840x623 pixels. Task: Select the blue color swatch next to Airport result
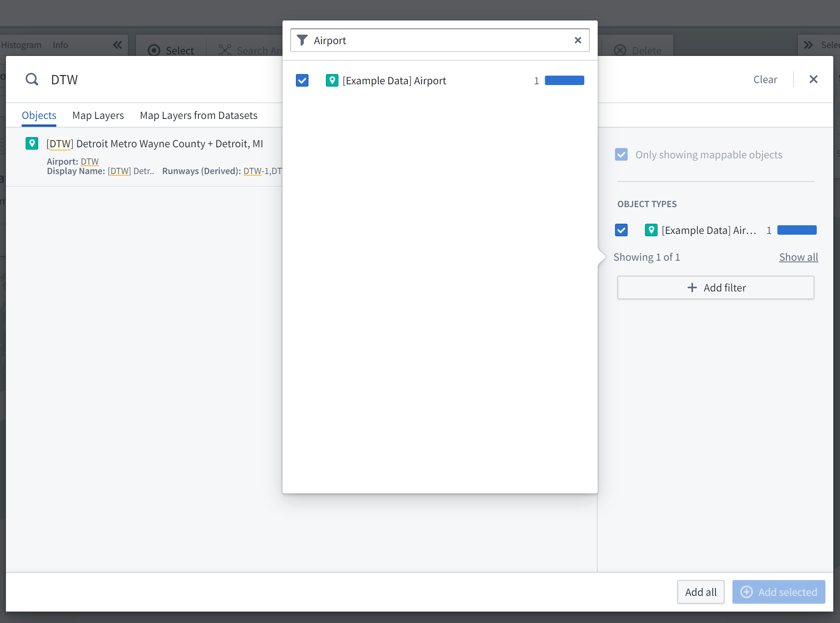point(564,80)
